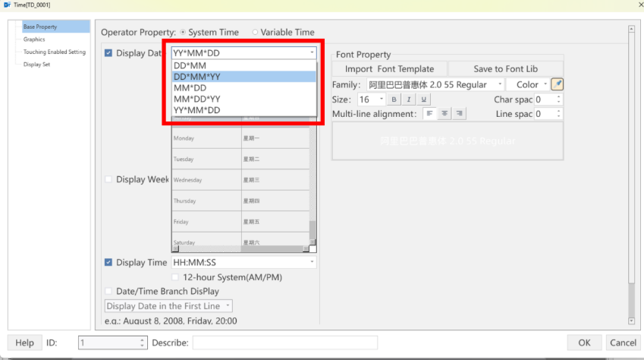Click the Monday row in week table

point(240,138)
